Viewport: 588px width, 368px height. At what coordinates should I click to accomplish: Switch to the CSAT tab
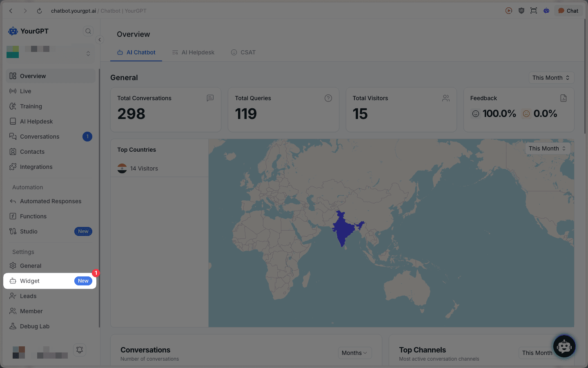click(243, 52)
